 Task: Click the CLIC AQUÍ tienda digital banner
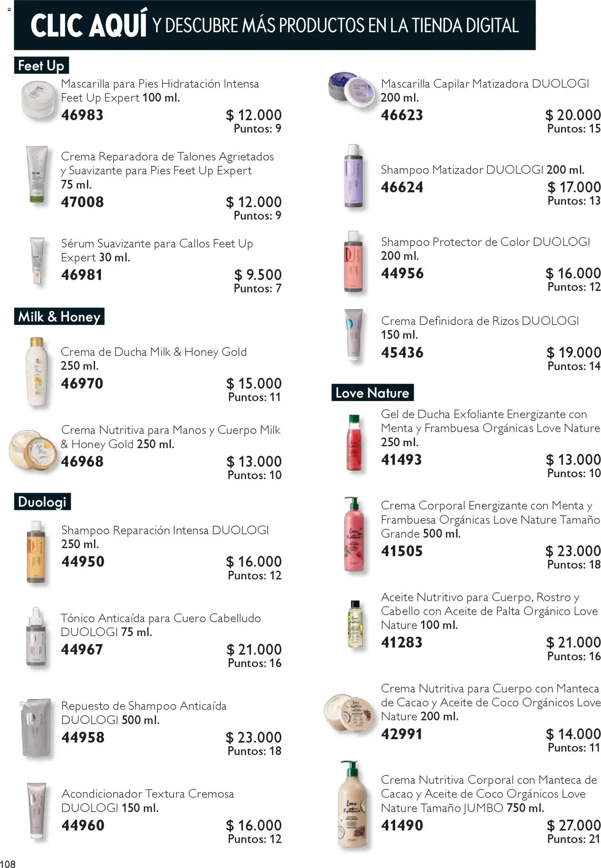point(275,25)
